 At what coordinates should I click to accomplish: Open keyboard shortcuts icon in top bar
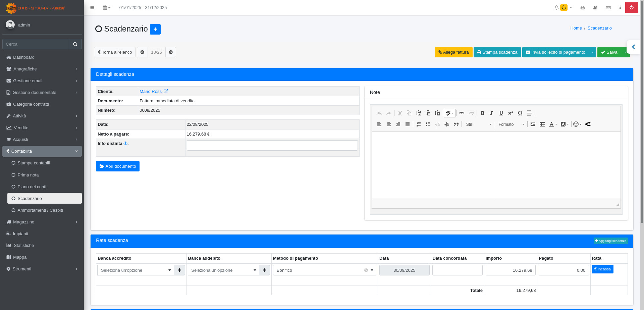[608, 7]
